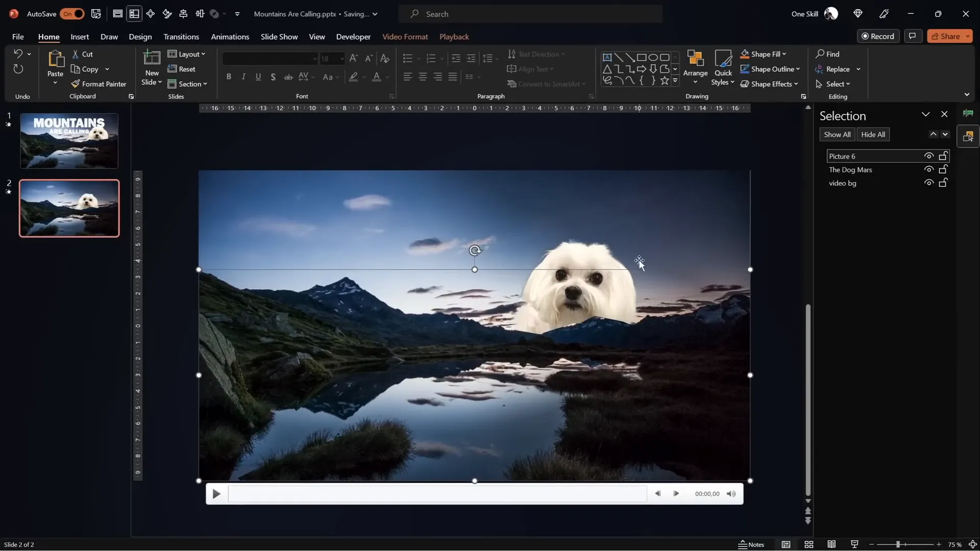Switch to the Animations tab
Image resolution: width=980 pixels, height=551 pixels.
230,37
